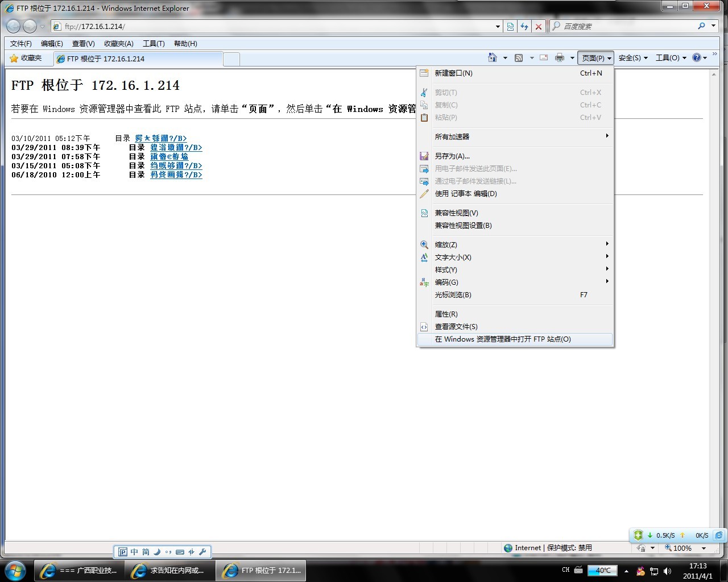The image size is (728, 582).
Task: Open the zoom level dropdown arrow beside 100%
Action: point(704,548)
